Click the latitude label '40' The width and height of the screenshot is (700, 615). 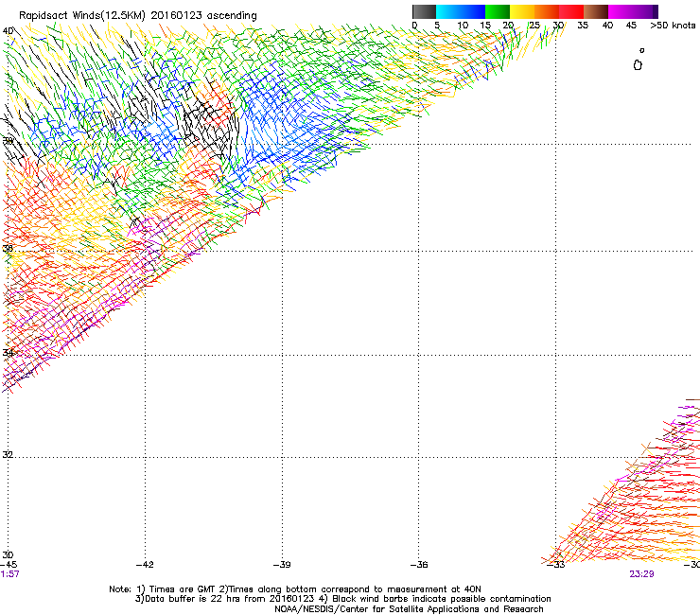click(x=8, y=31)
